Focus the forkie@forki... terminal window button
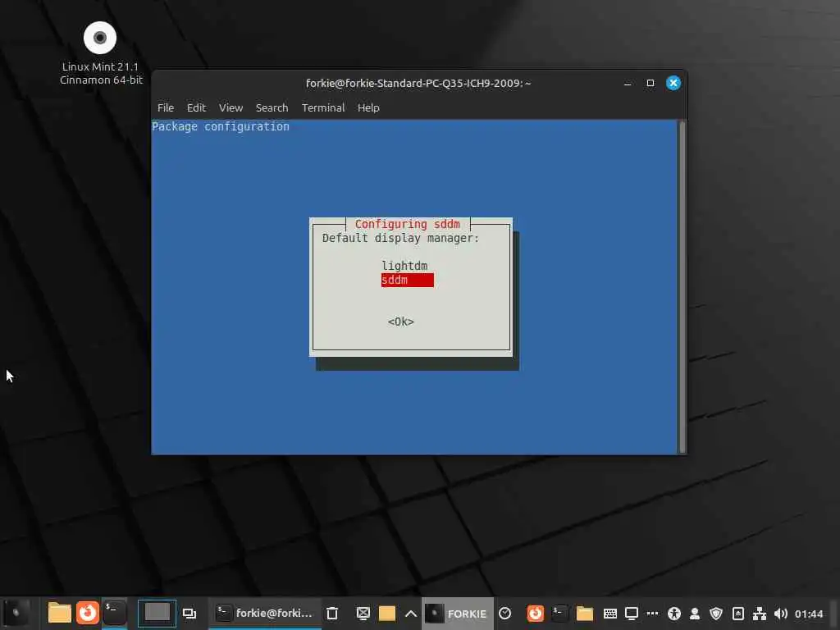Viewport: 840px width, 630px height. (265, 613)
